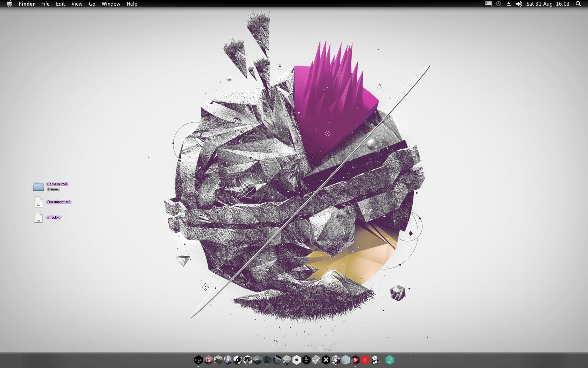Open the Earth-from-space hexagon dock icon
The width and height of the screenshot is (588, 368).
point(277,360)
